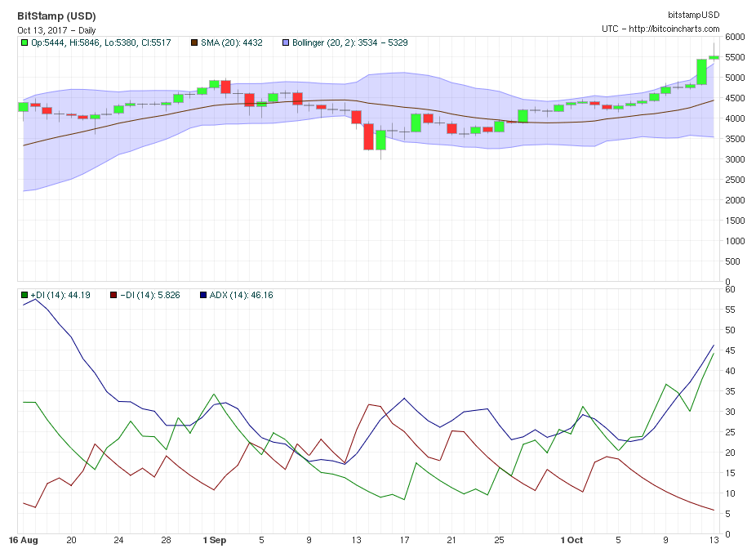Screen dimensions: 756x553
Task: Click the 6000 price axis label
Action: click(735, 37)
